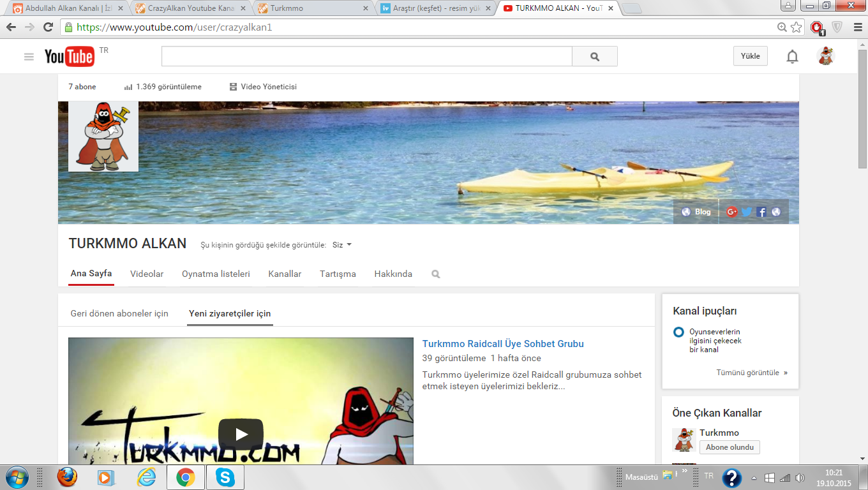868x490 pixels.
Task: Bookmark page with the star icon
Action: click(x=796, y=27)
